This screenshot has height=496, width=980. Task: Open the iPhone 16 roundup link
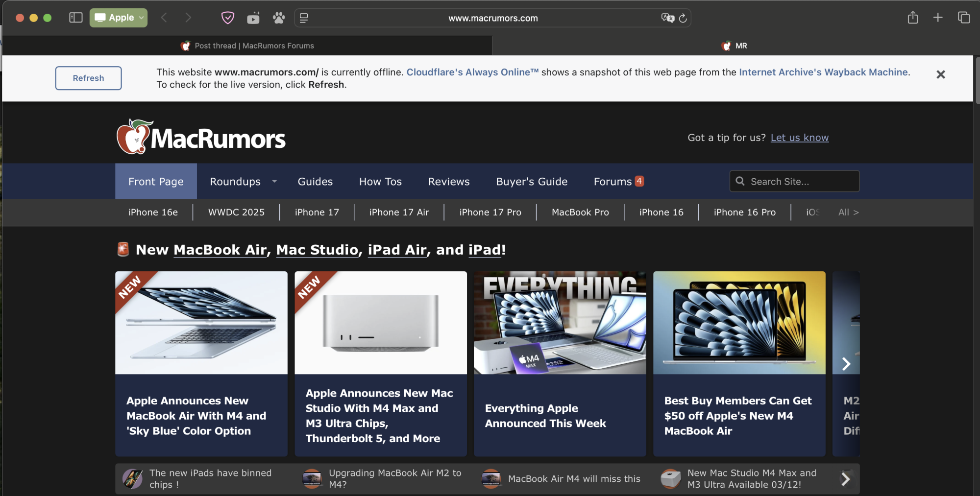pyautogui.click(x=661, y=212)
